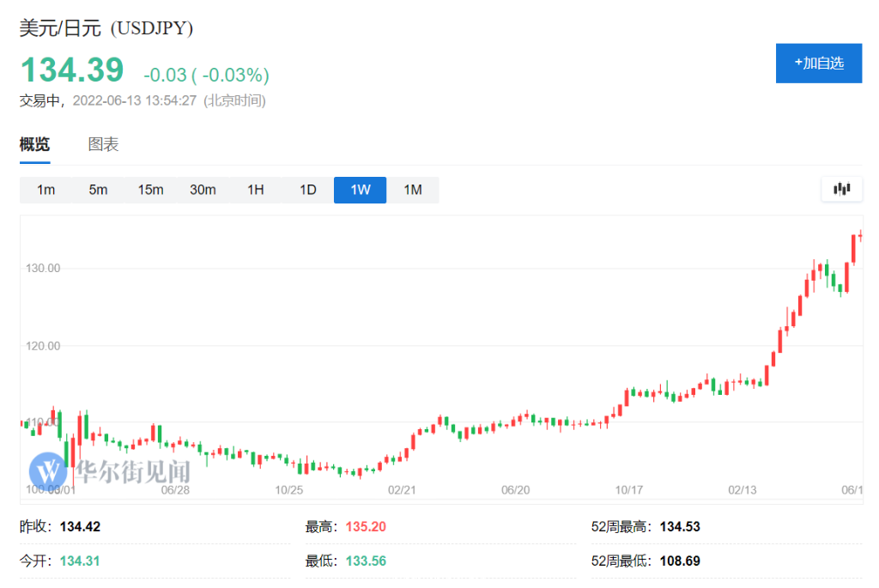Click the 最高 value 135.20
The width and height of the screenshot is (879, 588).
pyautogui.click(x=366, y=527)
